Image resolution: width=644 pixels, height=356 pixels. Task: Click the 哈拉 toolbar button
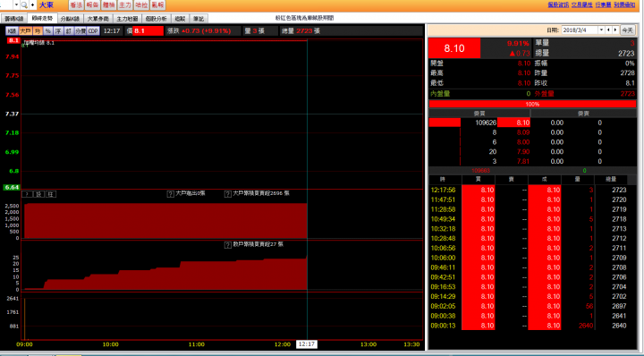point(141,5)
